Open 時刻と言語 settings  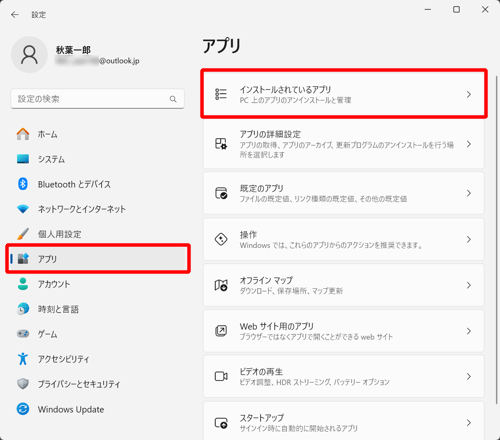pos(97,309)
